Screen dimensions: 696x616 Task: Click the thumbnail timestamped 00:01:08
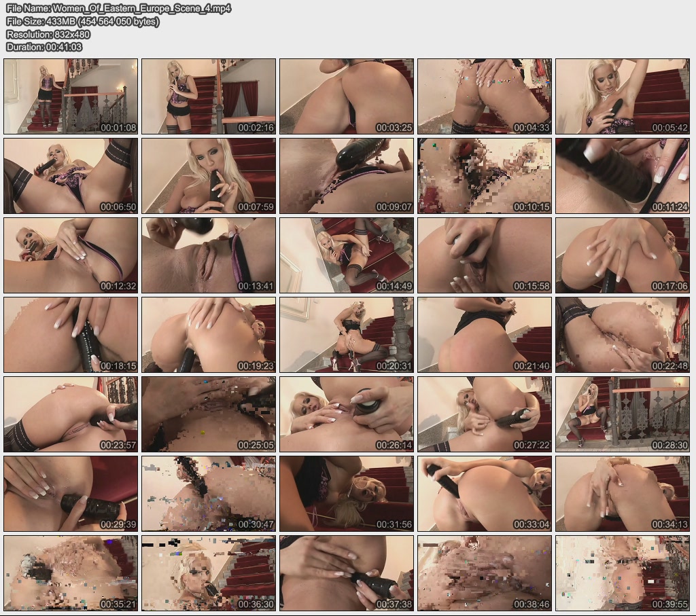71,96
